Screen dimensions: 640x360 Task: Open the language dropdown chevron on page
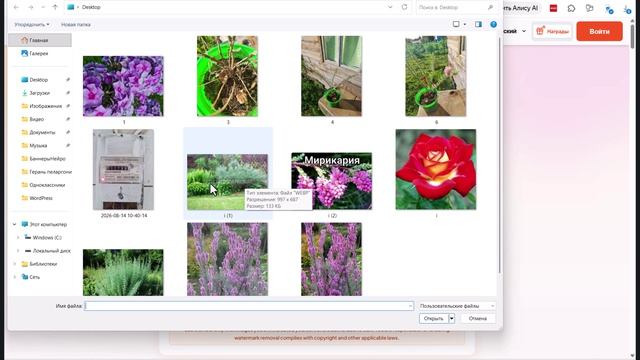click(x=524, y=31)
